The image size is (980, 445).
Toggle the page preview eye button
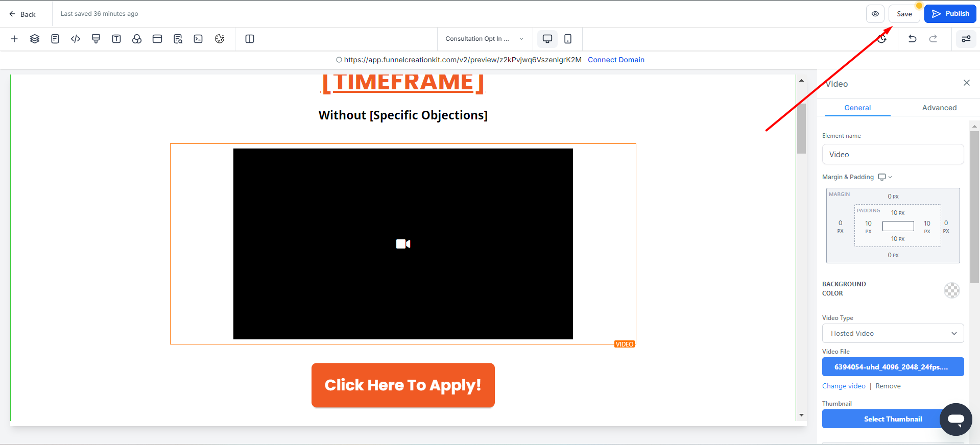[875, 14]
